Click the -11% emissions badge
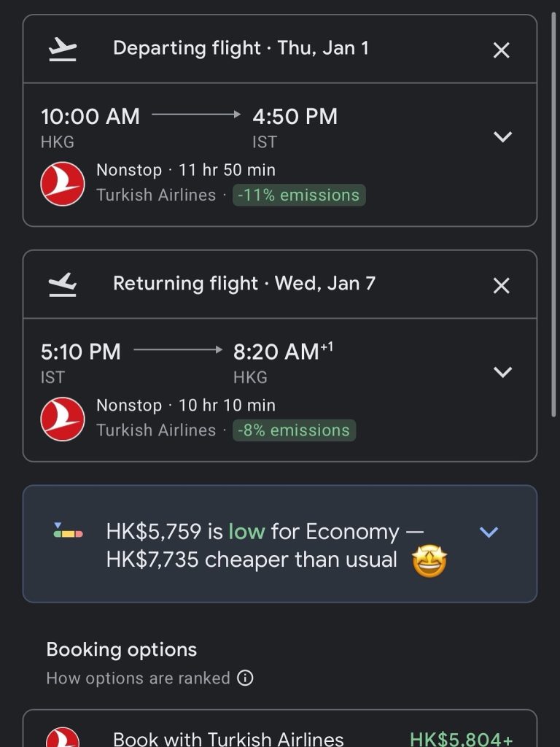Image resolution: width=560 pixels, height=747 pixels. (299, 196)
